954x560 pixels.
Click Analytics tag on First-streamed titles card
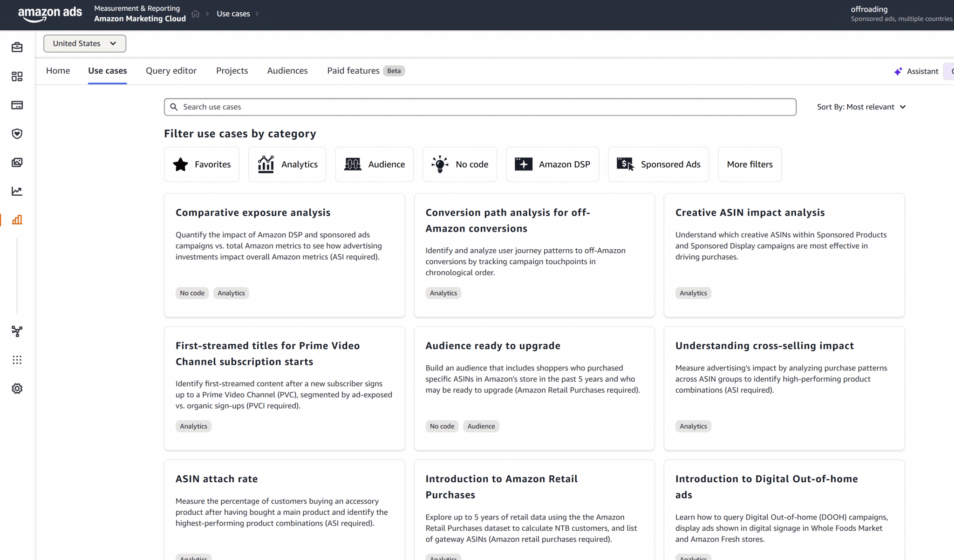(193, 426)
